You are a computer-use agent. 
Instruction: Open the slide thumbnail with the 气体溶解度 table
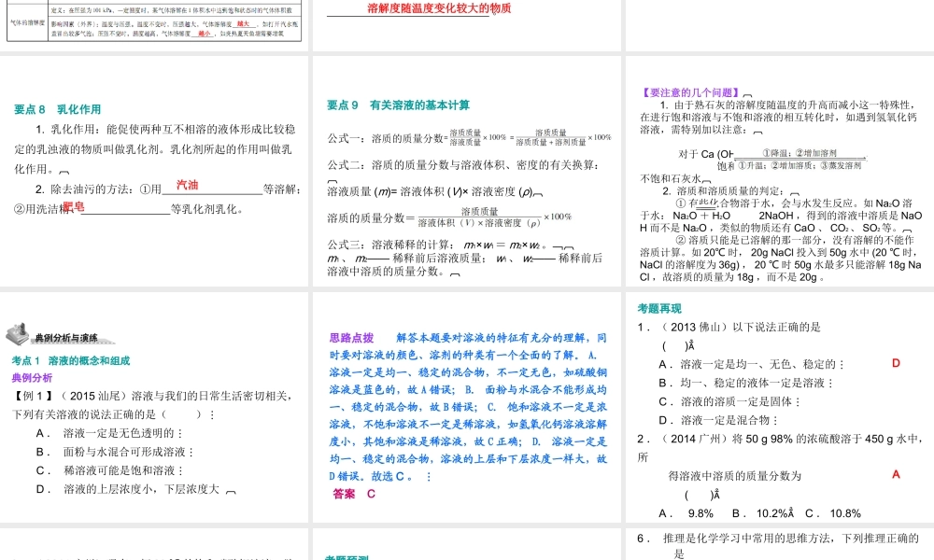(x=154, y=25)
